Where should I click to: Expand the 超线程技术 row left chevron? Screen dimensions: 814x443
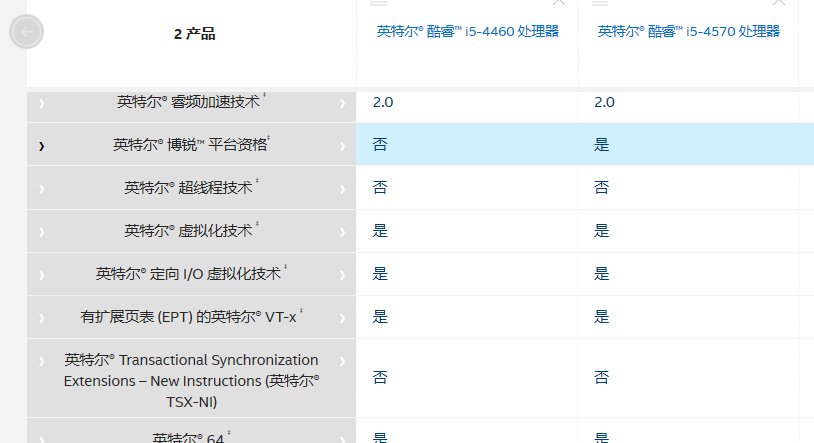pyautogui.click(x=42, y=190)
